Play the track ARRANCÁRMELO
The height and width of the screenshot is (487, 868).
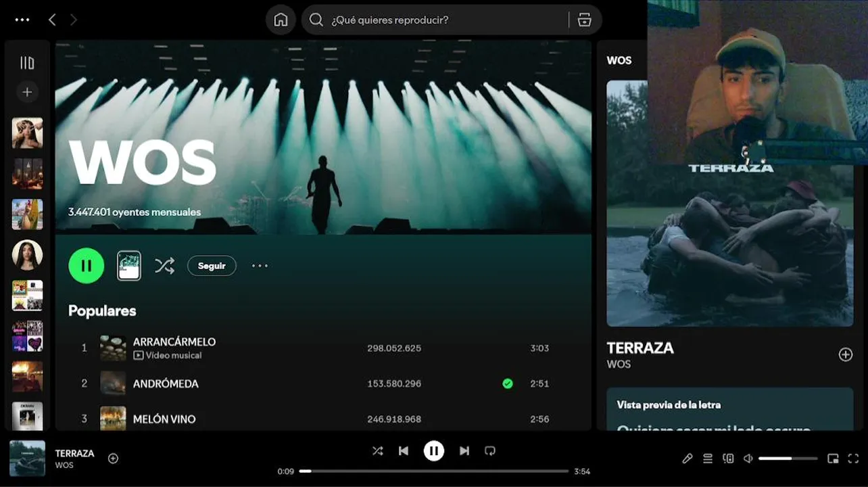click(x=174, y=342)
